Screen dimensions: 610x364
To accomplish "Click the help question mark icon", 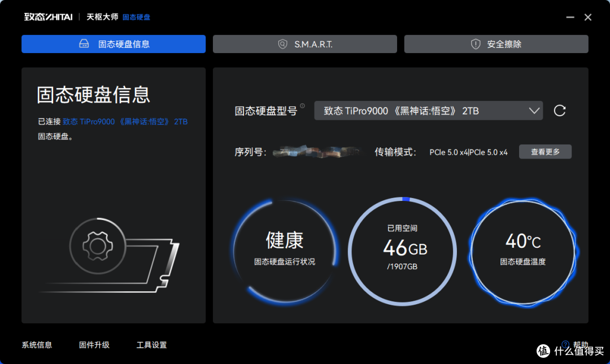I will 565,345.
